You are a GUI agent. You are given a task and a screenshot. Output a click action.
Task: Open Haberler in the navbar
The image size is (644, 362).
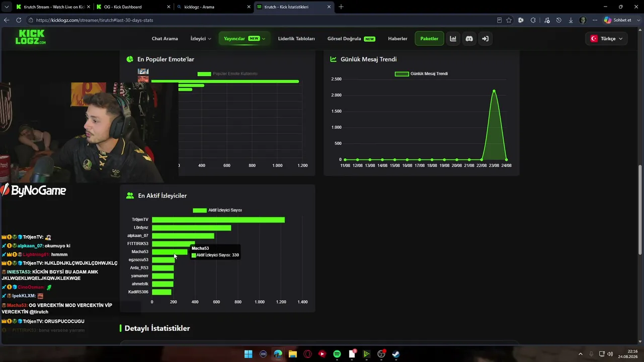[x=397, y=39]
